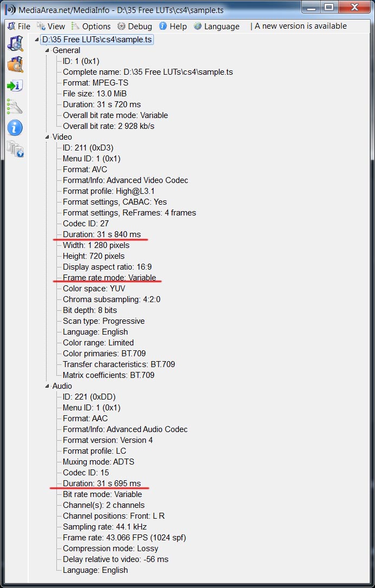
Task: Select 'Delay relative to video: -56 ms' row
Action: coord(115,560)
